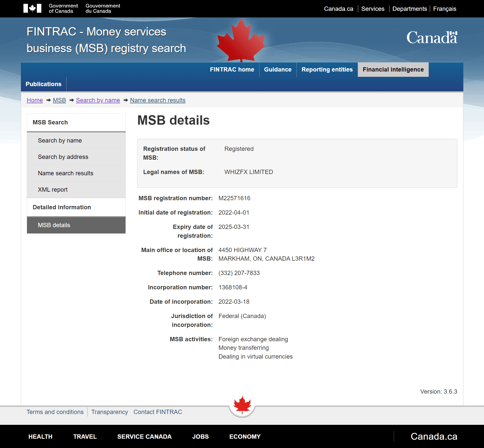This screenshot has height=448, width=484.
Task: Select MSB details in sidebar
Action: click(x=76, y=225)
